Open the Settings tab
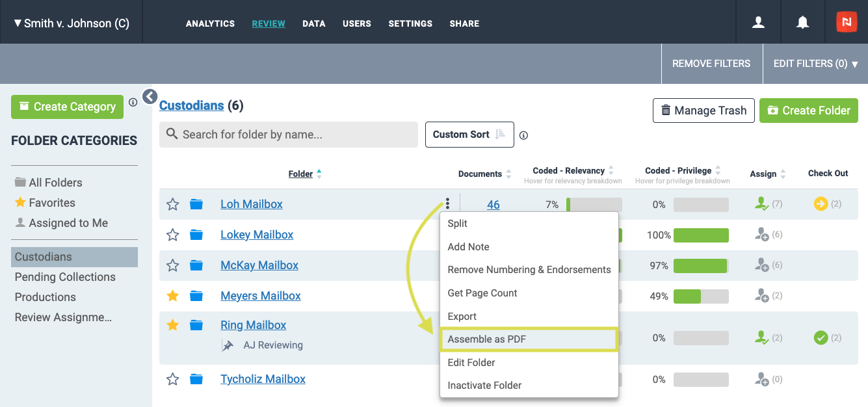This screenshot has height=407, width=868. click(x=410, y=23)
